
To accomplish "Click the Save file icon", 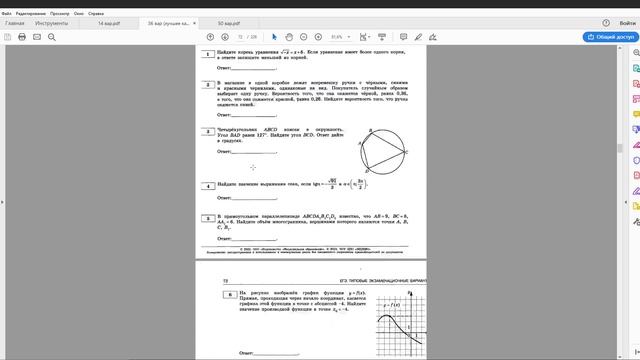I will pyautogui.click(x=7, y=37).
